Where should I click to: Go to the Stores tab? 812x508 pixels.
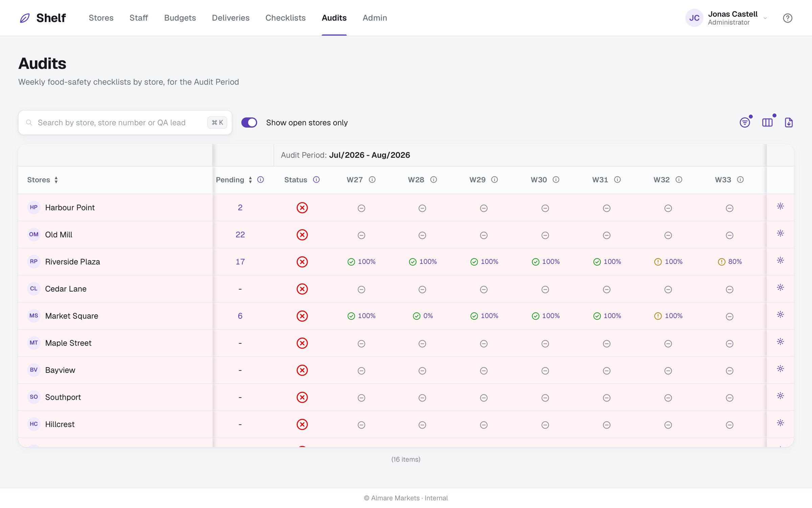(x=101, y=18)
